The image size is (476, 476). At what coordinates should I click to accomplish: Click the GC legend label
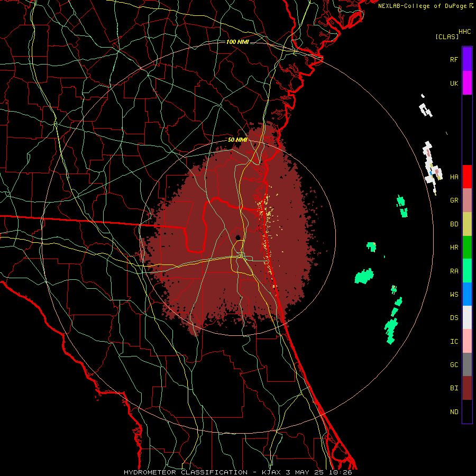[x=454, y=365]
